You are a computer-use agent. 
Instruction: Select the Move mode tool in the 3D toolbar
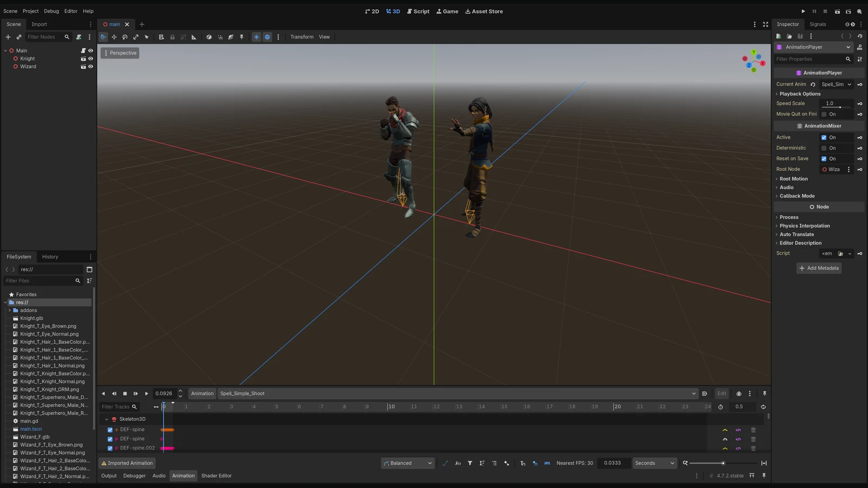coord(114,37)
